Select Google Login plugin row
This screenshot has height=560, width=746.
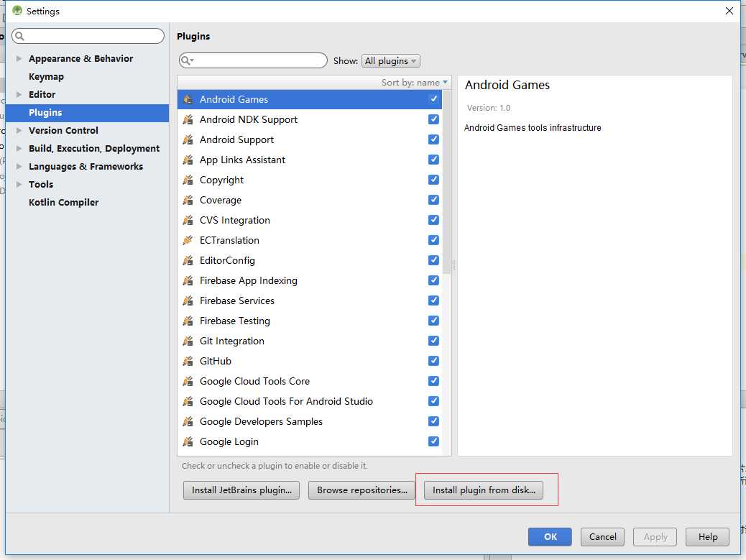tap(310, 441)
